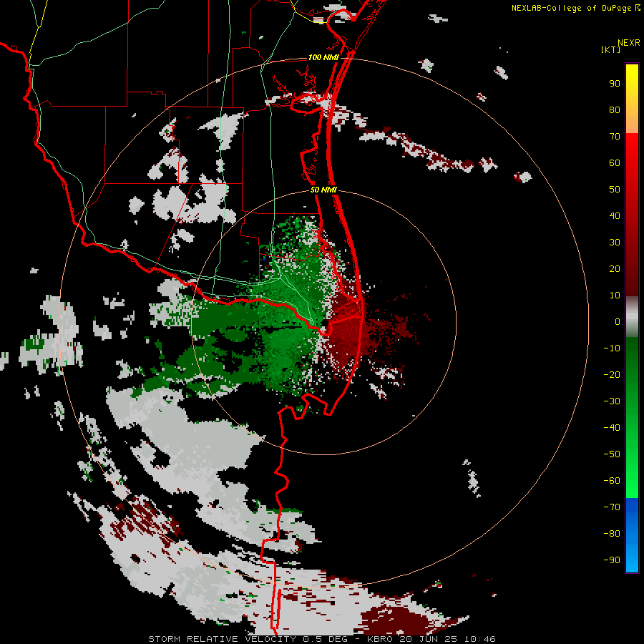
Task: Click the '50 NMI' range ring label
Action: click(x=323, y=190)
